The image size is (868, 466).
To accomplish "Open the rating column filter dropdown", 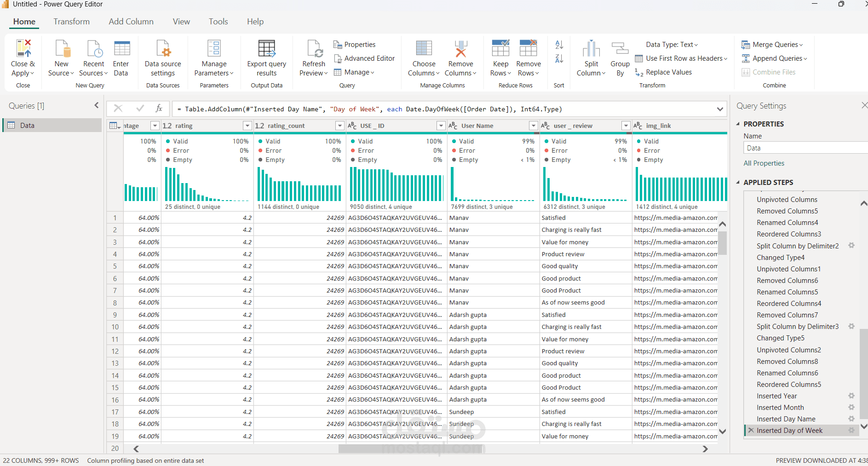I will coord(247,126).
